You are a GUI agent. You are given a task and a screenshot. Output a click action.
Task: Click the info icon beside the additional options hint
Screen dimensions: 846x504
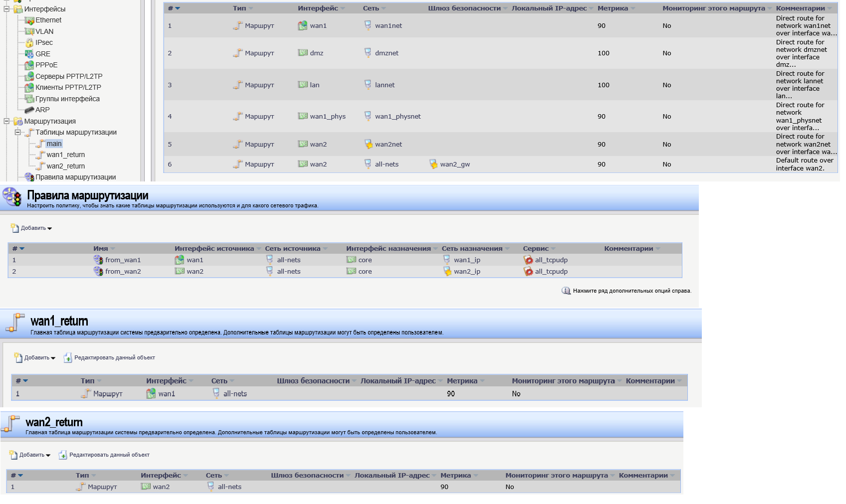tap(566, 291)
